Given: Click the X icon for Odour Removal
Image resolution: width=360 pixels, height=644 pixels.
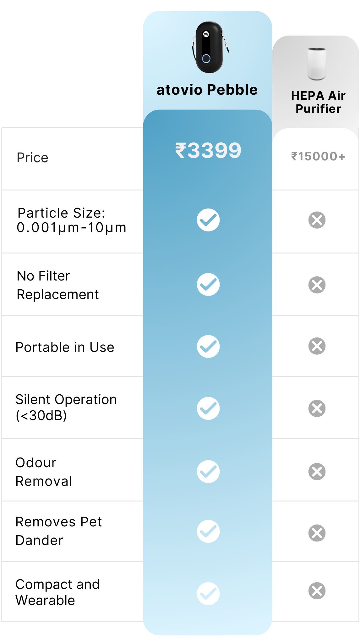Looking at the screenshot, I should pos(317,472).
